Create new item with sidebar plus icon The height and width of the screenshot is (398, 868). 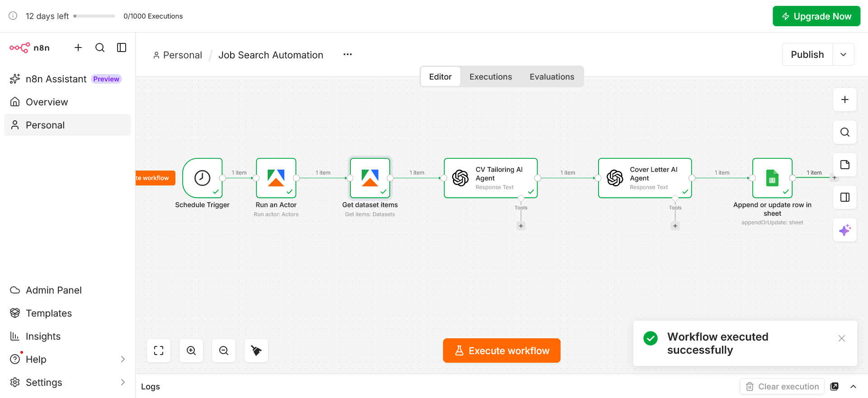(78, 47)
